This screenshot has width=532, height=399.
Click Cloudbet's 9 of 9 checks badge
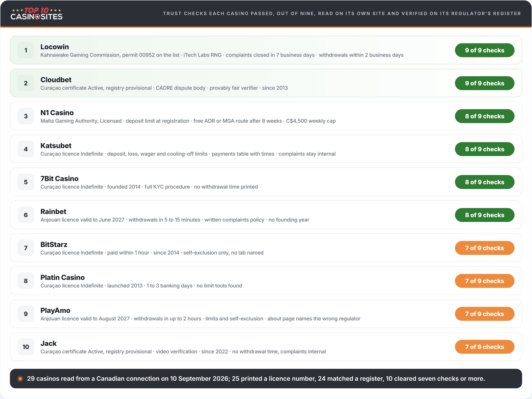pos(485,83)
